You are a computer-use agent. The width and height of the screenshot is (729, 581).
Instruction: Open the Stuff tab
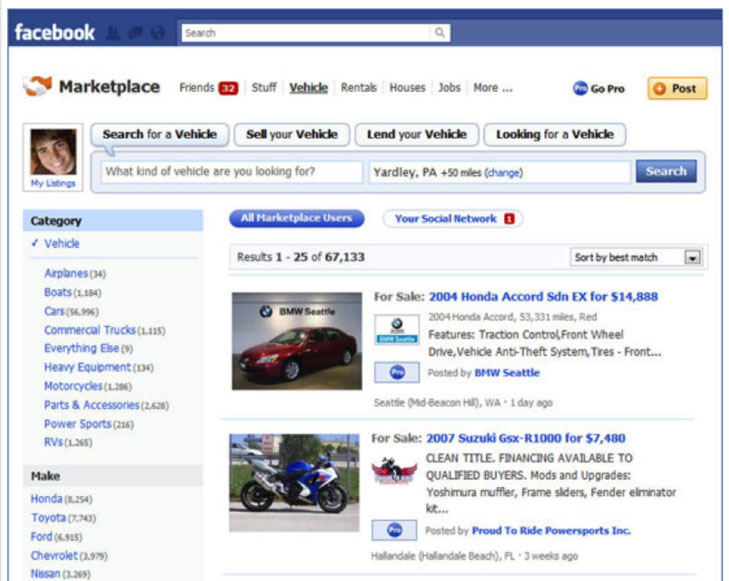click(x=264, y=87)
